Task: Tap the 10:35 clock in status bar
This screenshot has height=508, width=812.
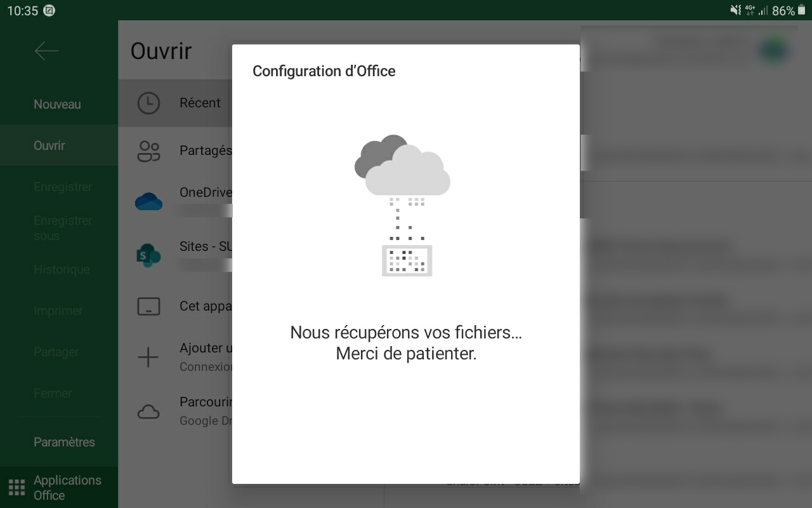Action: pos(23,11)
